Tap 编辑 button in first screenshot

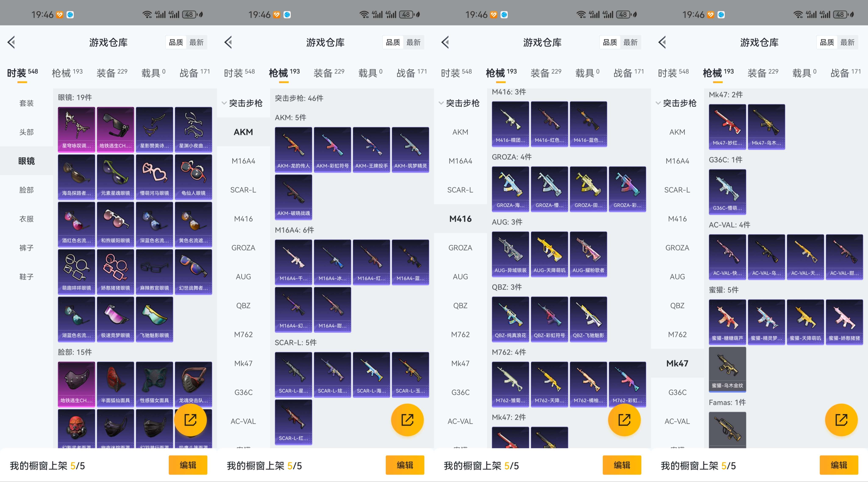point(188,465)
